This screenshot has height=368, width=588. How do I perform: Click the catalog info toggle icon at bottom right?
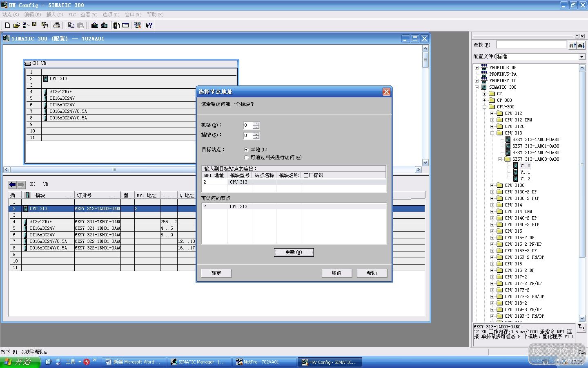(581, 327)
